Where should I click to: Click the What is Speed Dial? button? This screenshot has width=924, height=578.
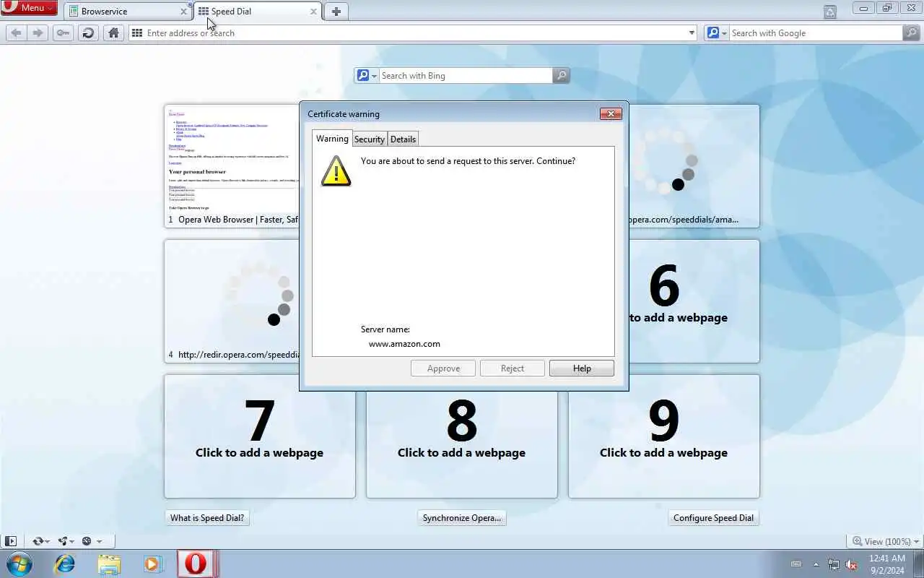point(207,518)
